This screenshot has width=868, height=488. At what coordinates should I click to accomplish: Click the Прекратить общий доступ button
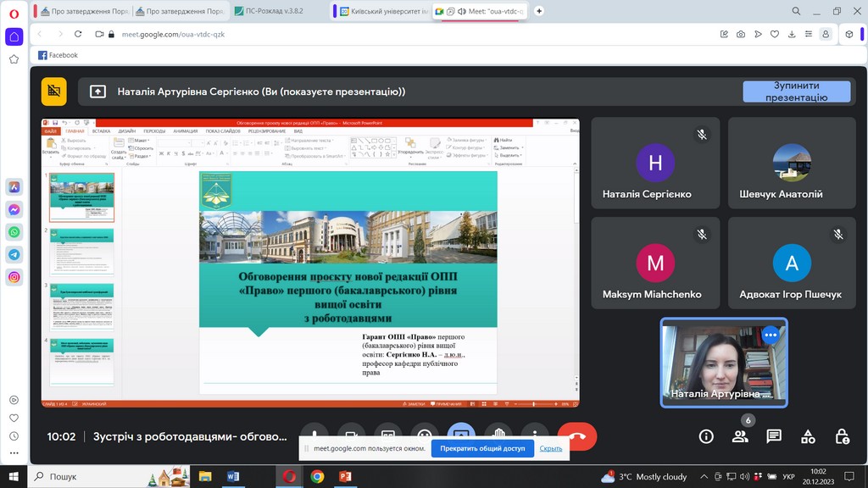point(482,448)
